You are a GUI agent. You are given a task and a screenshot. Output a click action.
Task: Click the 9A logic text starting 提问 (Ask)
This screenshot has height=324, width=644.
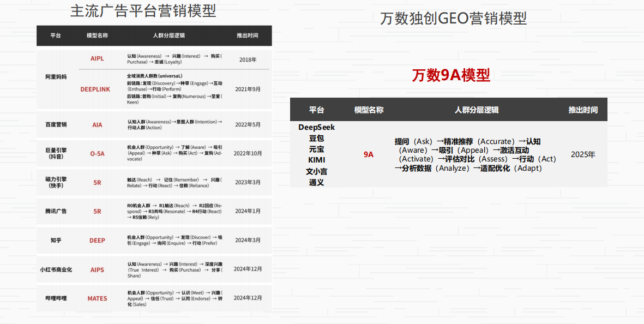click(x=476, y=155)
